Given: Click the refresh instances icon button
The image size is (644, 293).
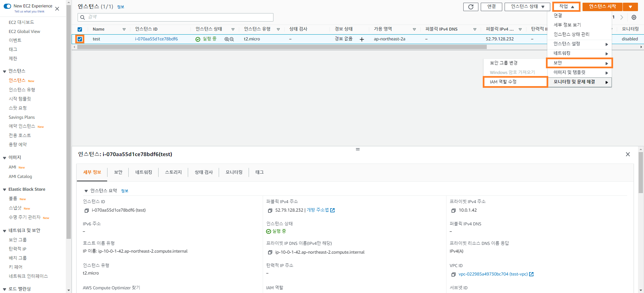Looking at the screenshot, I should pos(471,7).
